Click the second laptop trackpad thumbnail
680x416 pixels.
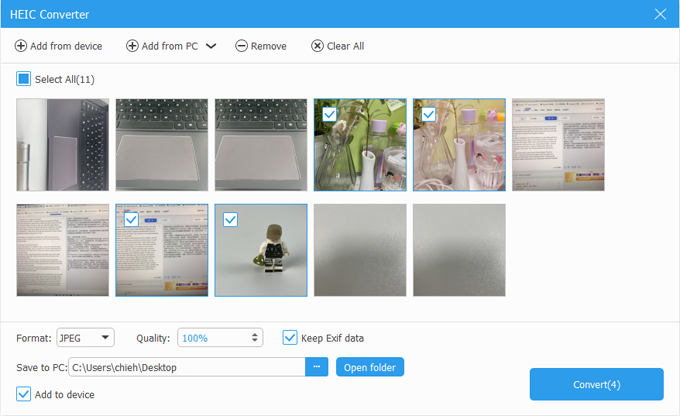[x=261, y=145]
